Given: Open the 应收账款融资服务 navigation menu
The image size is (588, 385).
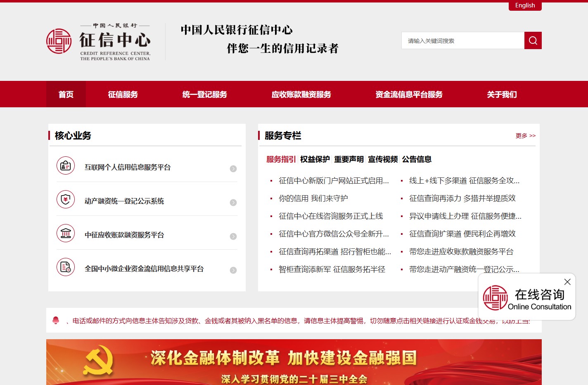Looking at the screenshot, I should coord(301,94).
